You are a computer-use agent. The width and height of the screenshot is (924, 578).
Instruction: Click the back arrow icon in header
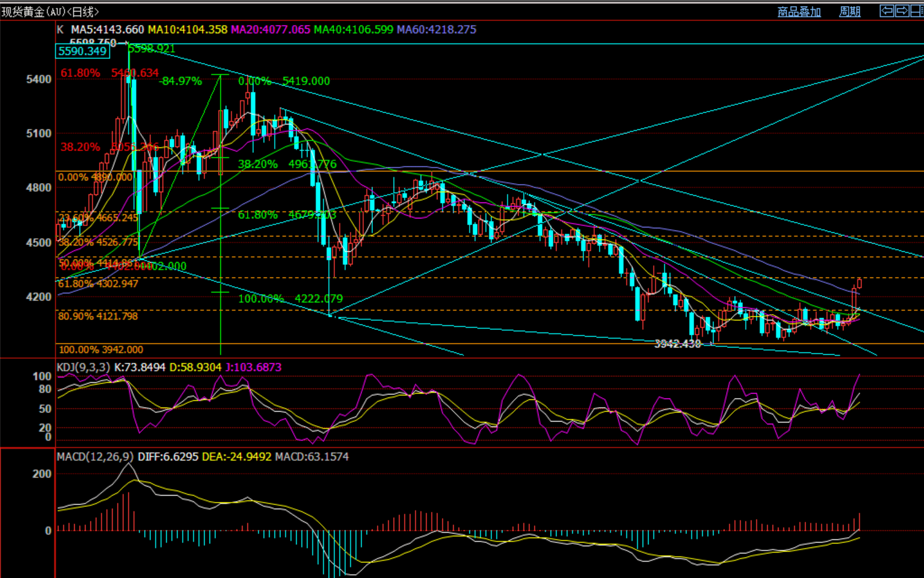click(x=887, y=11)
